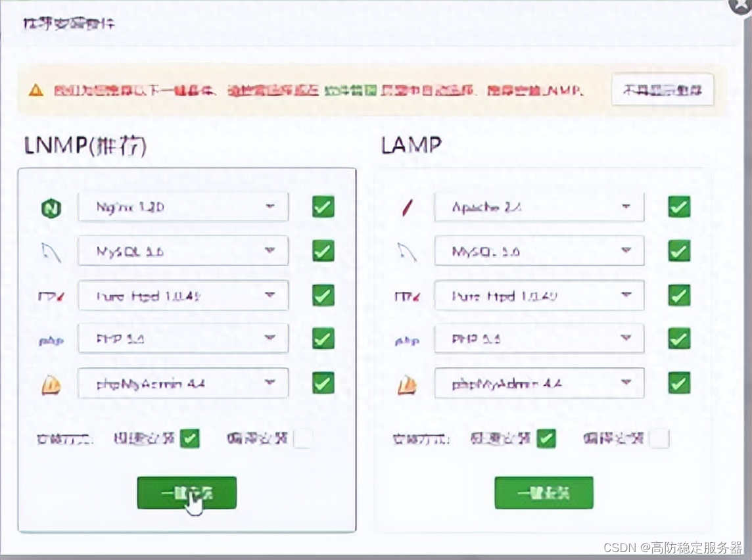752x560 pixels.
Task: Click the one-click install button under LNMP
Action: tap(187, 492)
